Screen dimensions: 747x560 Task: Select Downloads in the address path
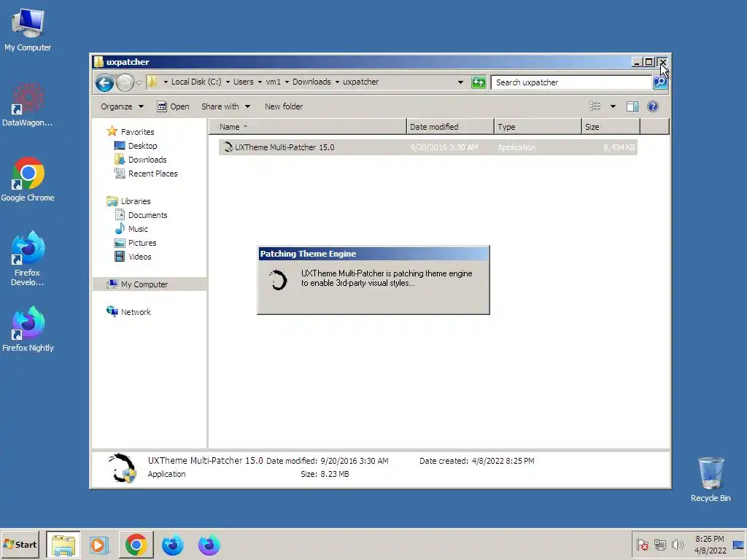[x=311, y=82]
